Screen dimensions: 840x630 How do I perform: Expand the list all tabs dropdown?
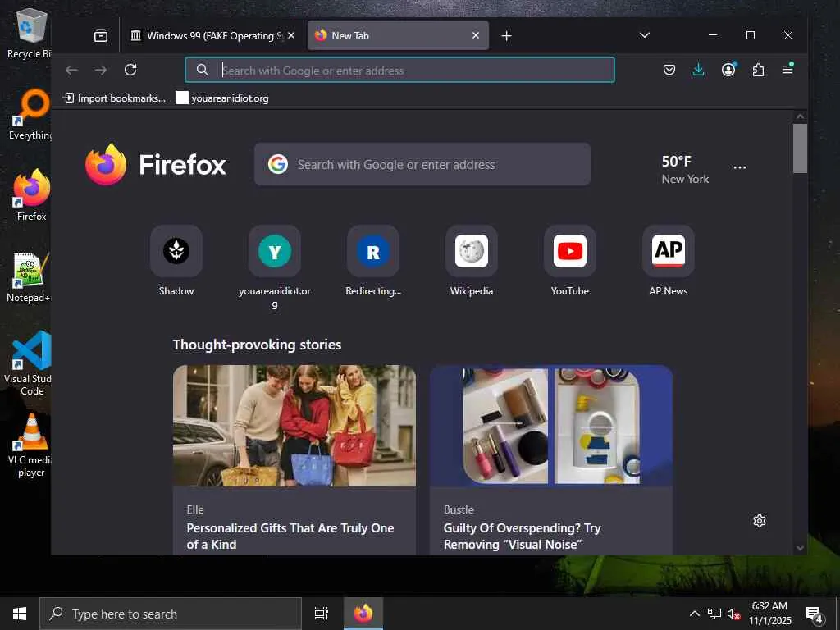pyautogui.click(x=645, y=35)
